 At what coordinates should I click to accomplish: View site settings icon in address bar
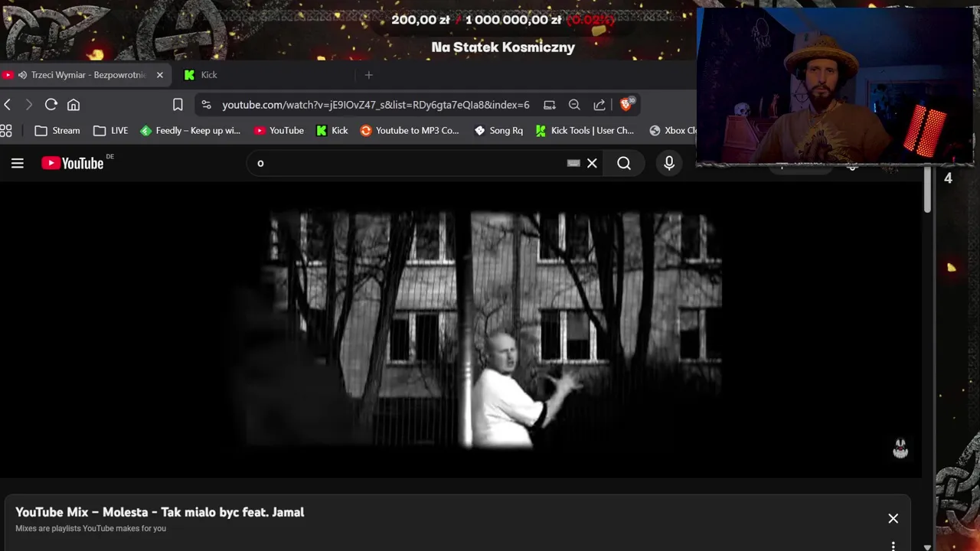[206, 105]
